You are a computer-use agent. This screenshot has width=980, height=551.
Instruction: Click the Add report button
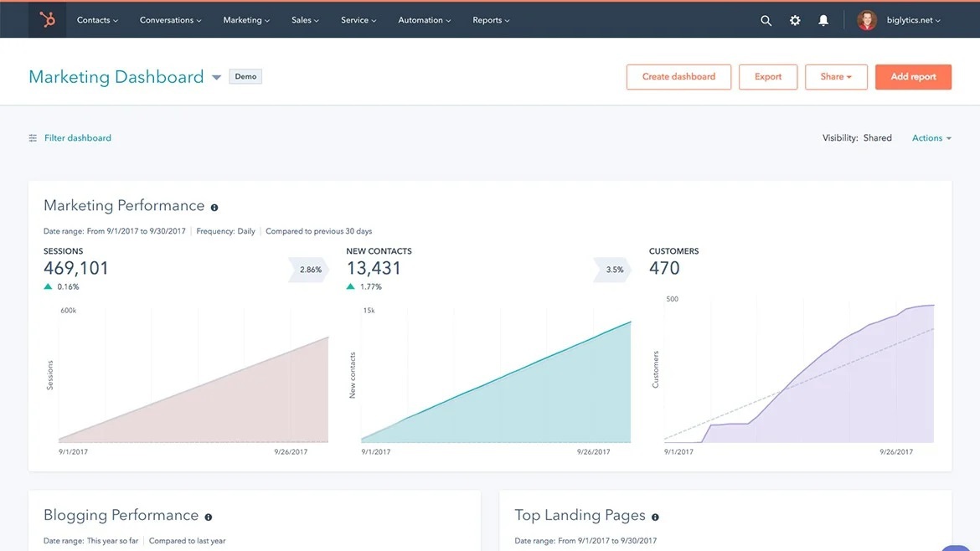913,76
